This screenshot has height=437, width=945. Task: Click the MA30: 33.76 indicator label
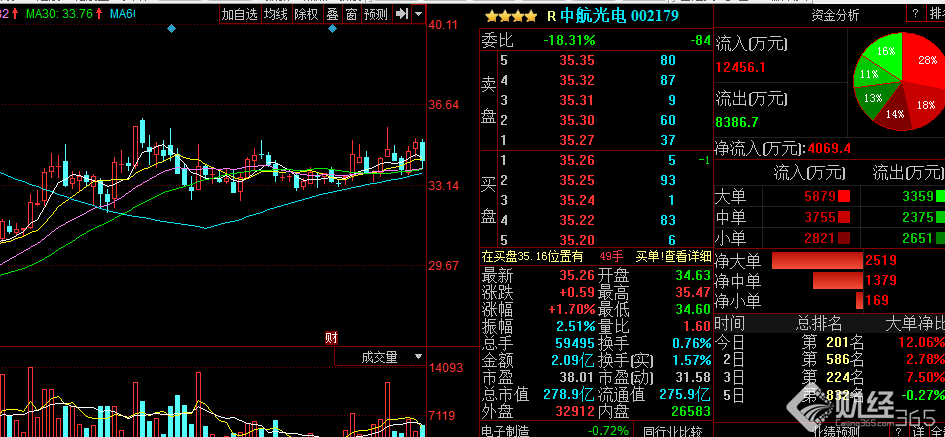coord(60,13)
